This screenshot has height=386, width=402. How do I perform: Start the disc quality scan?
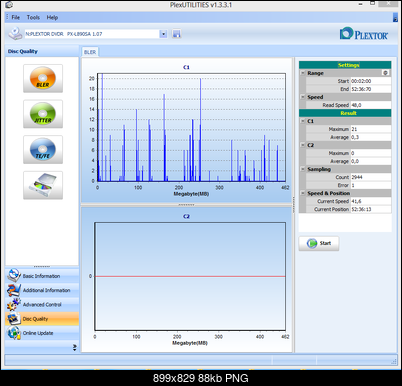(x=319, y=243)
